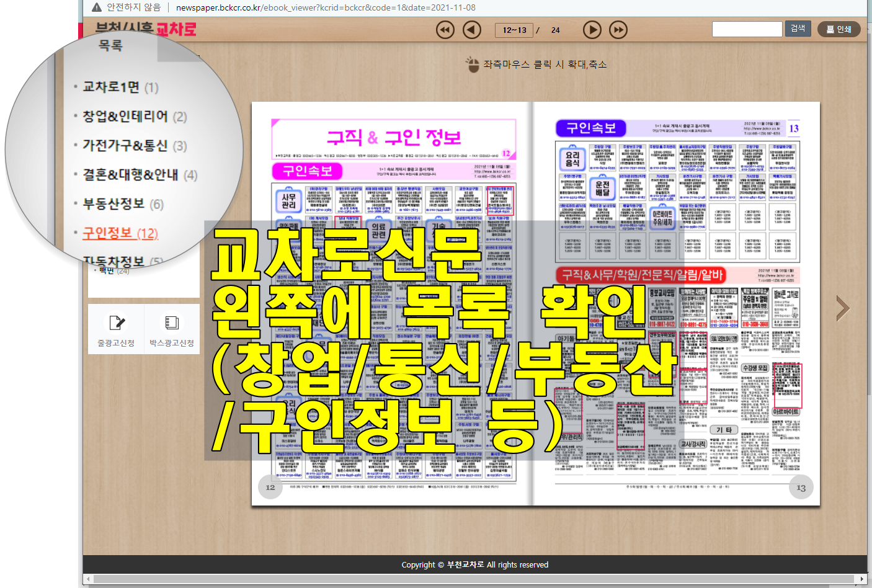This screenshot has width=872, height=588.
Task: Click the page number field showing 12~13
Action: click(514, 30)
